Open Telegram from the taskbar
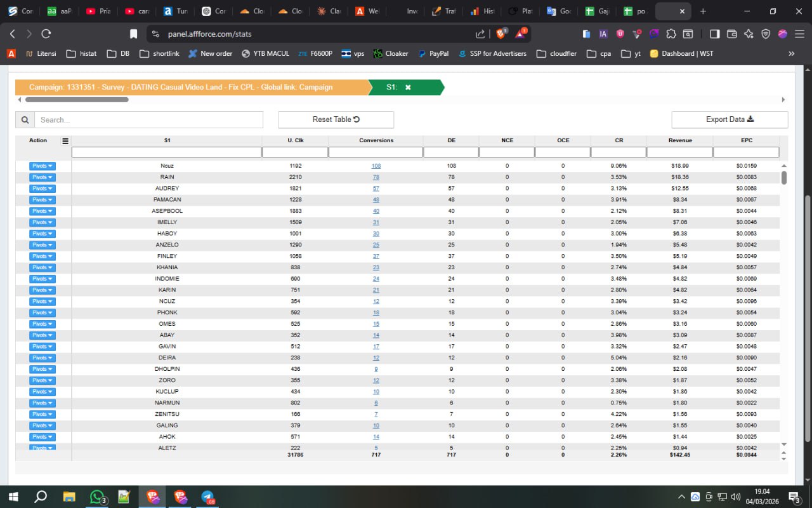 (207, 497)
